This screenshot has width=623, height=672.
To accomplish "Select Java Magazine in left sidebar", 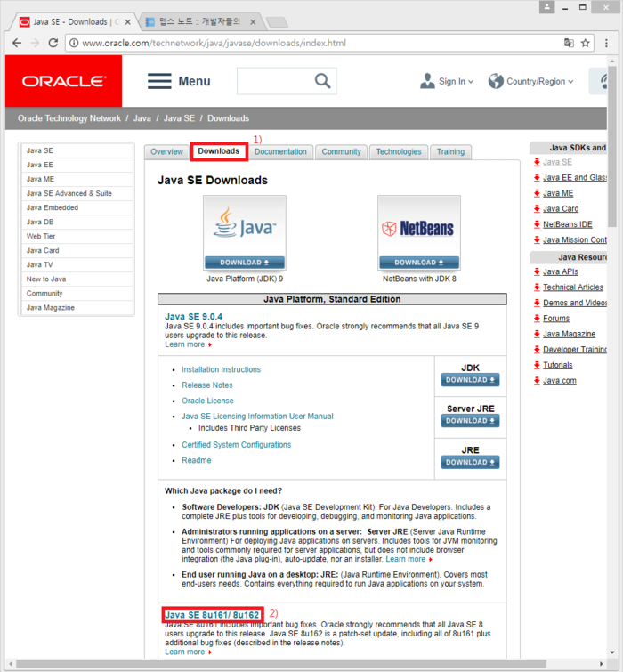I will click(x=77, y=308).
